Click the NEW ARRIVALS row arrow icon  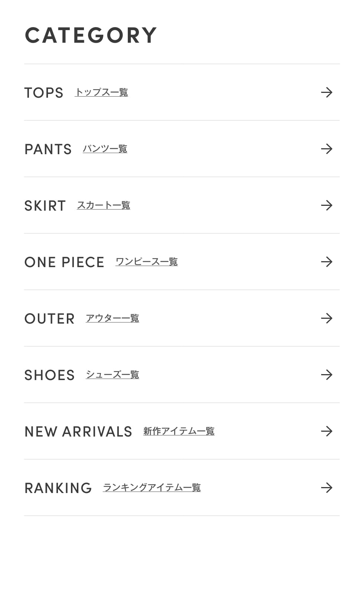coord(326,431)
